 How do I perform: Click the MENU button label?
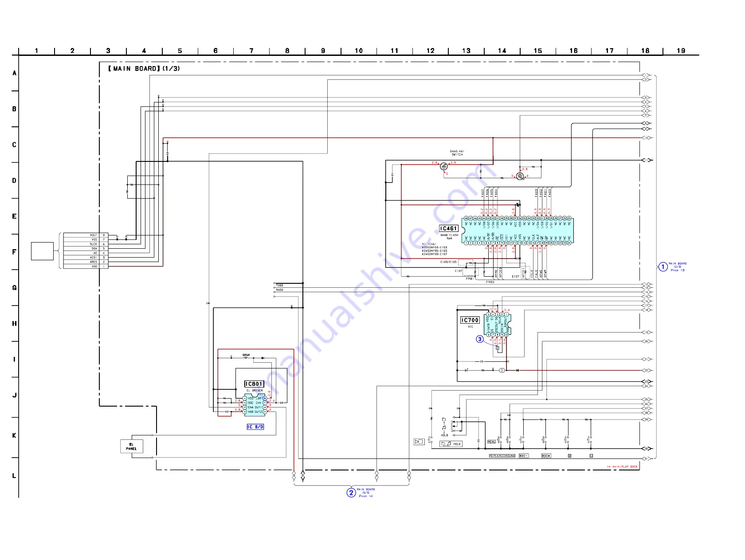tap(491, 442)
